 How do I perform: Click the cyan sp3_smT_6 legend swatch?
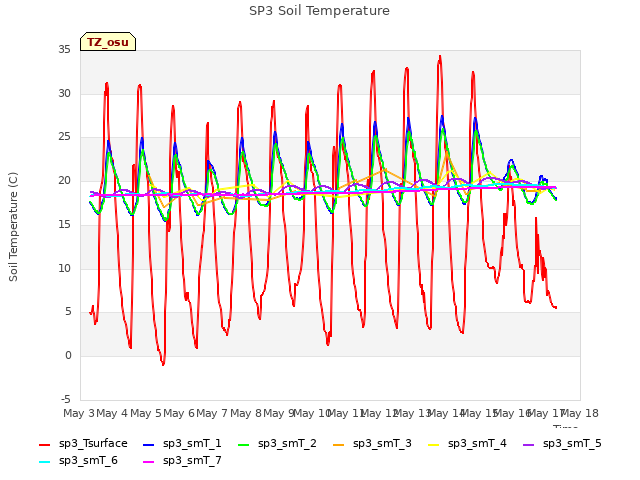point(44,462)
